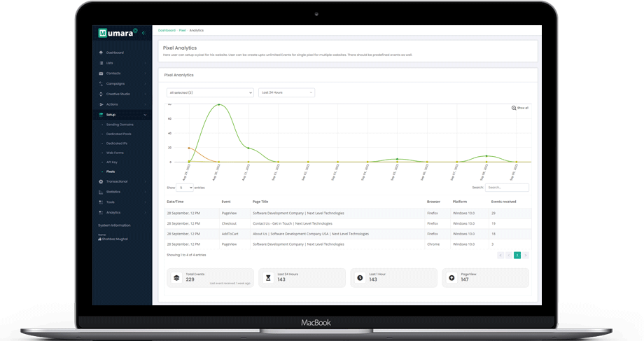Click into the table Search field
Screen dimensions: 644x341
click(507, 188)
